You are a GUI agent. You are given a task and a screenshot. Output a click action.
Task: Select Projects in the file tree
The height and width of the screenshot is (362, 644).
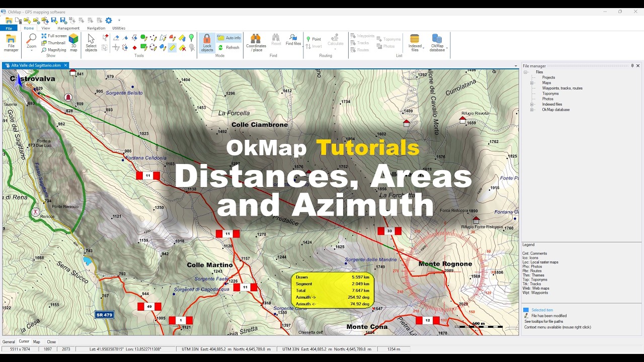548,77
